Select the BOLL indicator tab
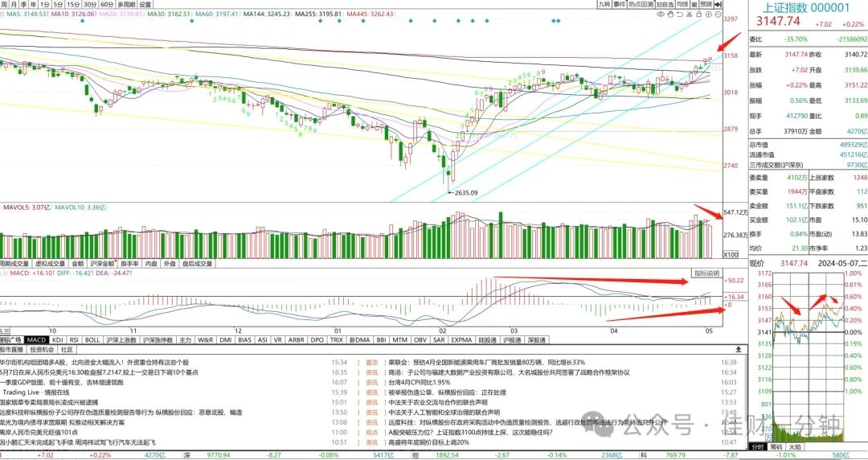The image size is (868, 460). 92,339
